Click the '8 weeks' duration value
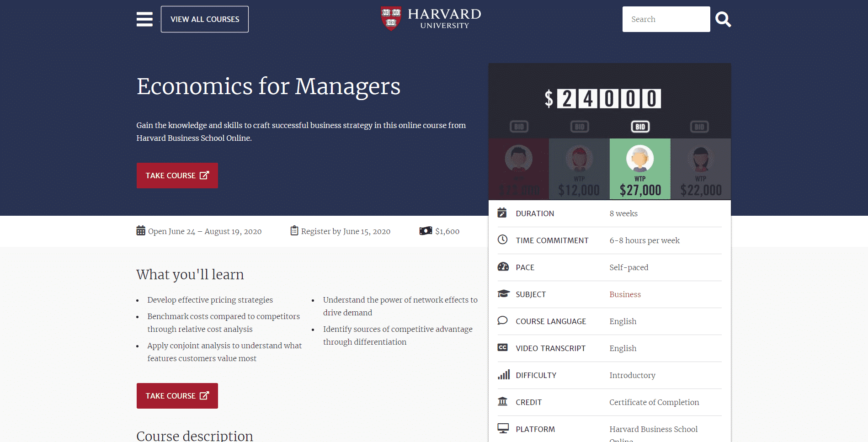 pyautogui.click(x=623, y=213)
